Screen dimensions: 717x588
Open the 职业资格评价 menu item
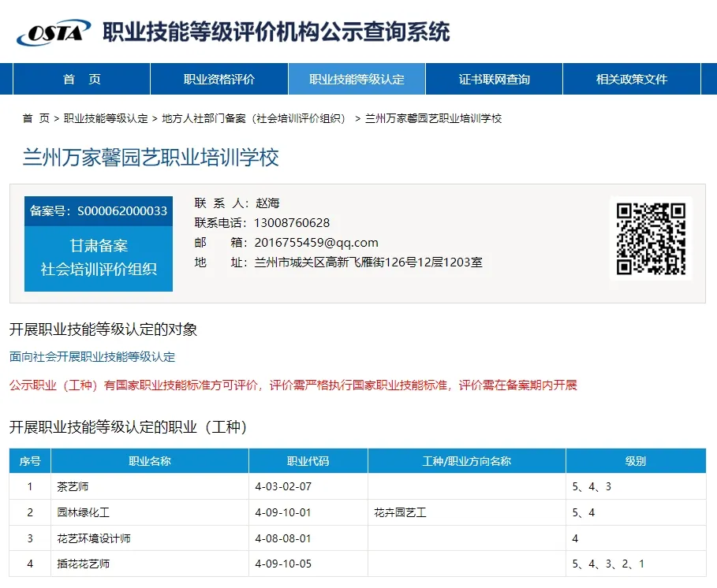click(x=218, y=79)
